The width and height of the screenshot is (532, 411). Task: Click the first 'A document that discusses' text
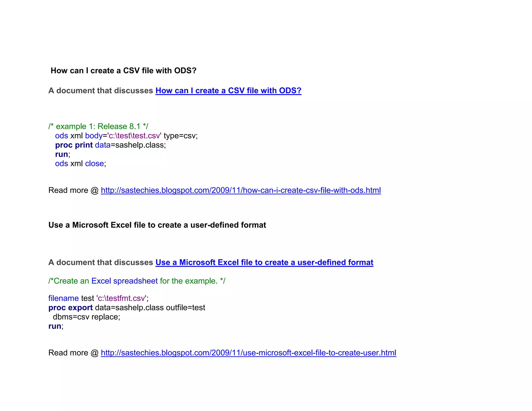tap(101, 90)
